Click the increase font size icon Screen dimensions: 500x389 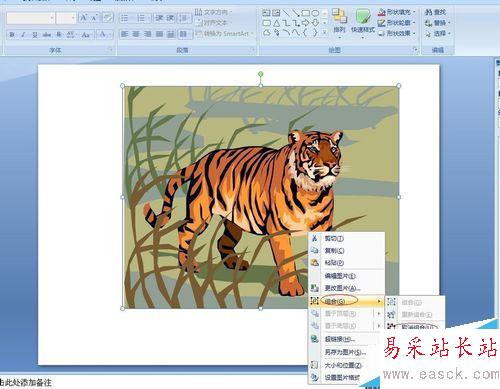84,18
